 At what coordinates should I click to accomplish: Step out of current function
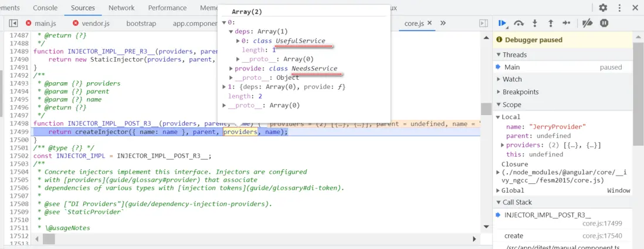coord(550,23)
